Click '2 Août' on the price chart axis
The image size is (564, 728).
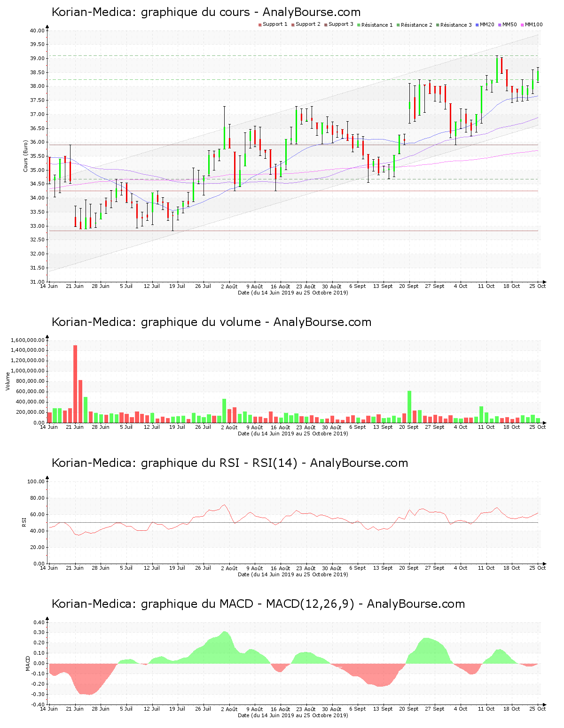coord(229,287)
